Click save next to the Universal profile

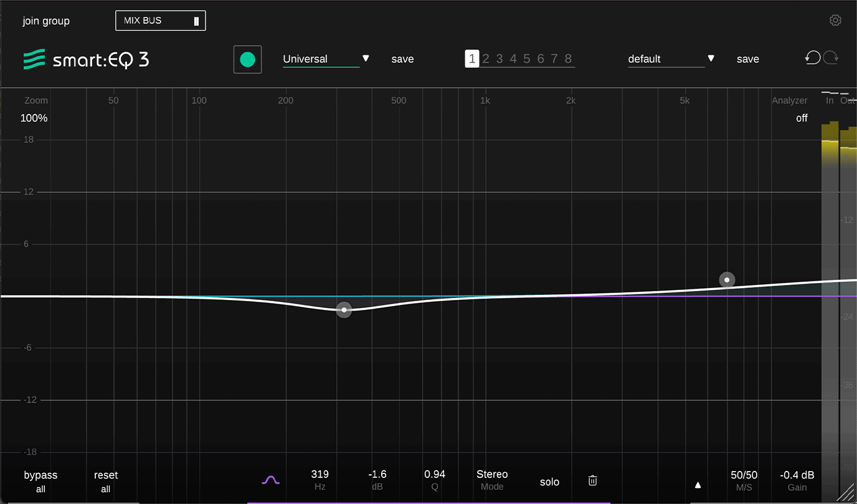coord(402,58)
